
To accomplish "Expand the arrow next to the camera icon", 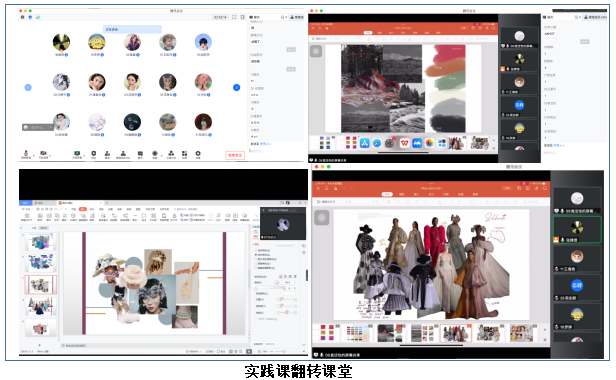I will 50,156.
